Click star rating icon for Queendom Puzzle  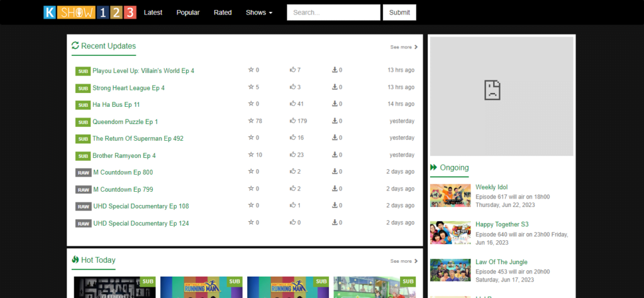pyautogui.click(x=251, y=121)
